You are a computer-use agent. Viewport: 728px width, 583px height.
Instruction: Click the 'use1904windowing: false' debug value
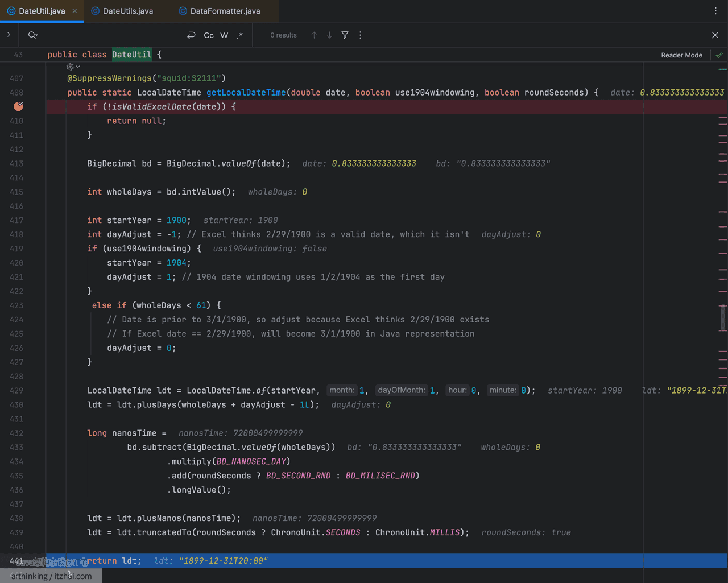[x=270, y=249]
